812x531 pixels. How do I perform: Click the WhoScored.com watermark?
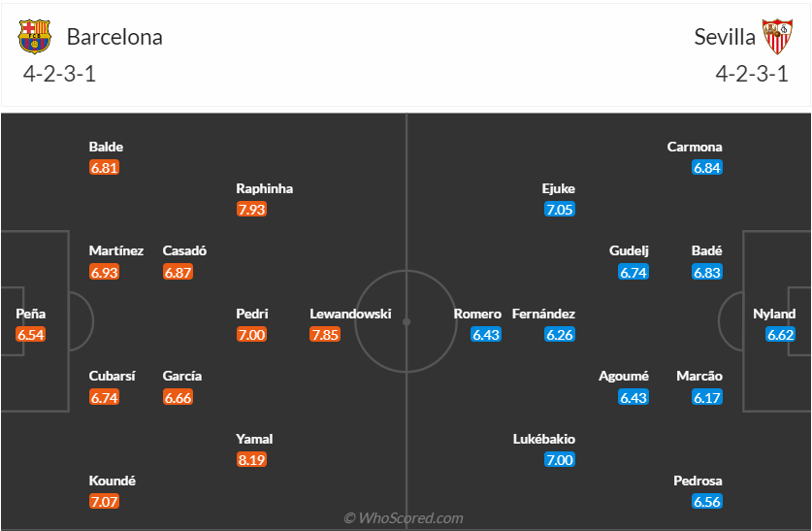405,518
